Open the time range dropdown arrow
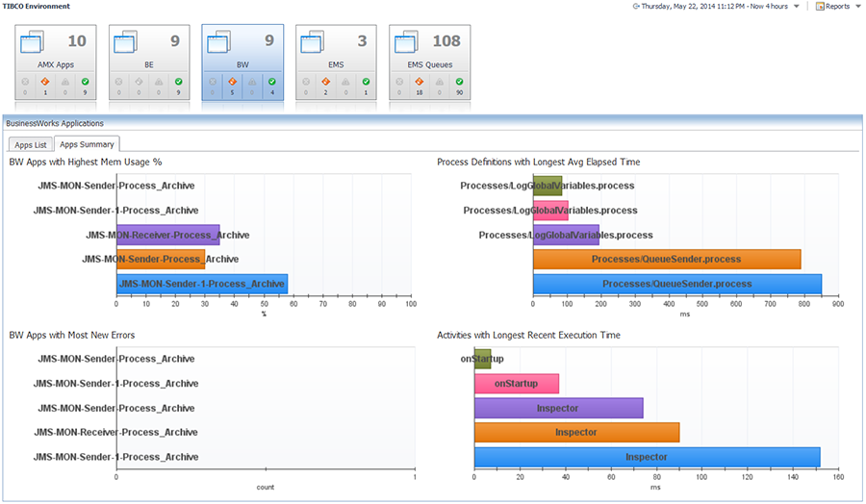 pyautogui.click(x=797, y=7)
